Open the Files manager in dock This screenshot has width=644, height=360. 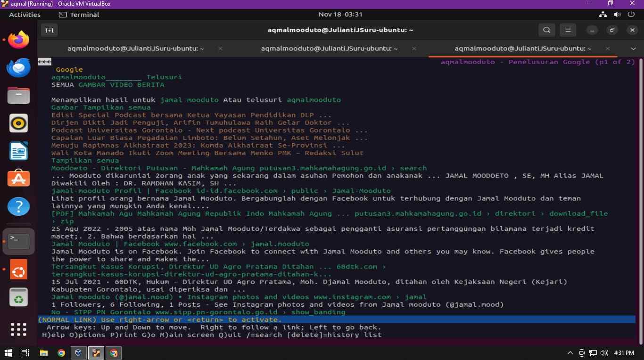[x=18, y=96]
